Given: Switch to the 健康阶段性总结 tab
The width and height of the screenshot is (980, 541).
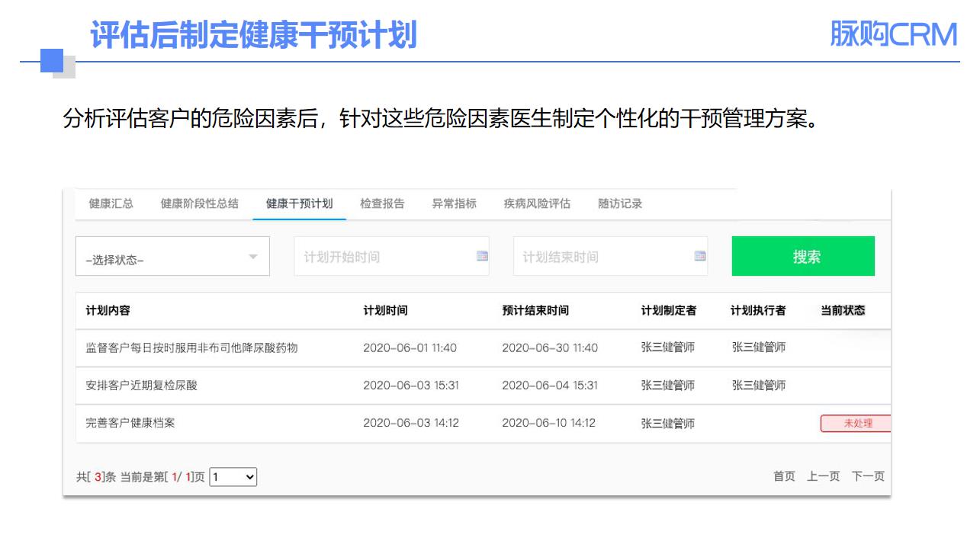Looking at the screenshot, I should coord(199,204).
